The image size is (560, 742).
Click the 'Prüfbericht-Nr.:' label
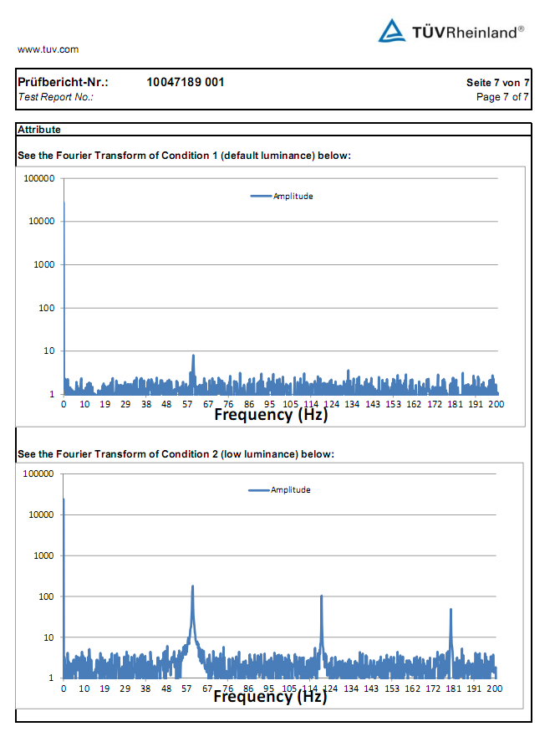pyautogui.click(x=63, y=82)
